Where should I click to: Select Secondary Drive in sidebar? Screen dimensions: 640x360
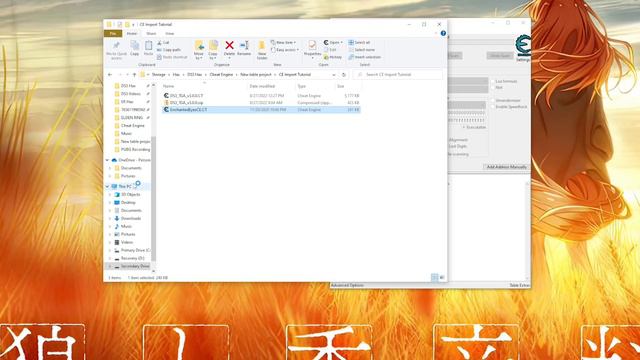tap(132, 266)
